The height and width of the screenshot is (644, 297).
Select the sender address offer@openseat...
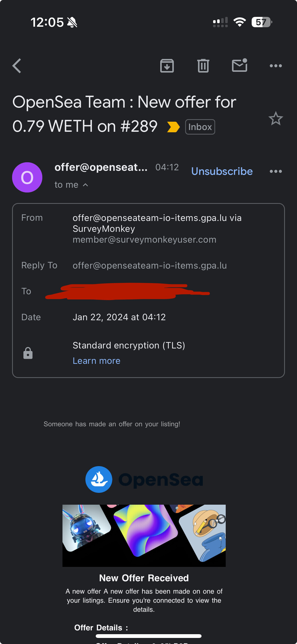point(101,167)
